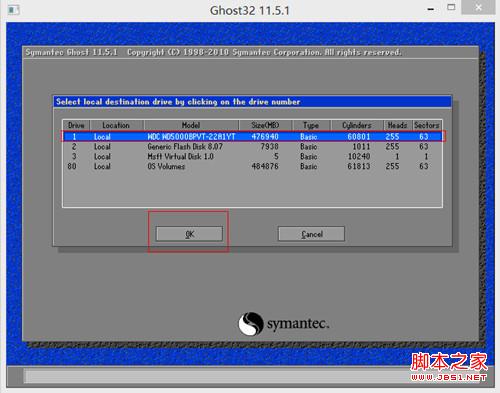This screenshot has width=500, height=393.
Task: Select drive 80 OS Volumes row
Action: (253, 166)
